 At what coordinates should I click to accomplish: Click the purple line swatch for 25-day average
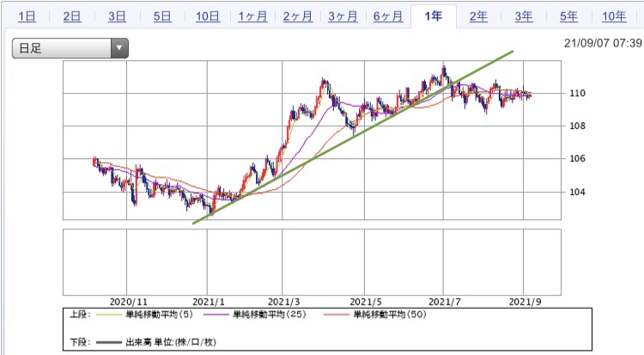coord(216,315)
